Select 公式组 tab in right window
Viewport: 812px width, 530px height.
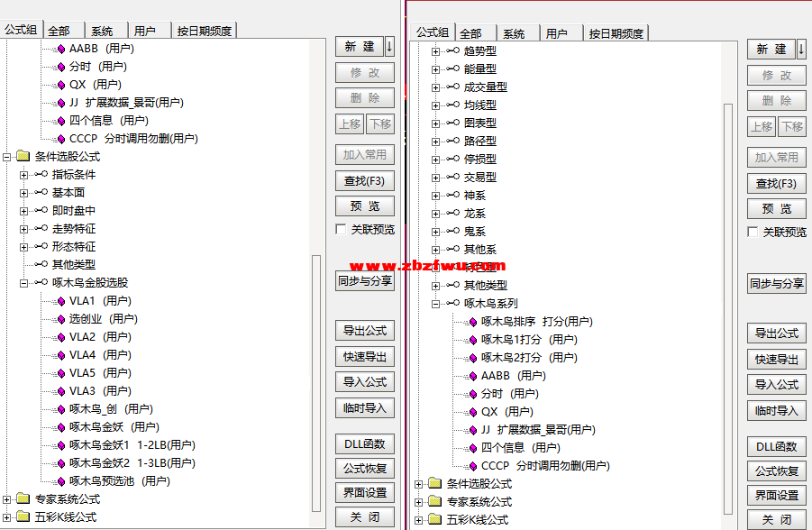[x=433, y=32]
